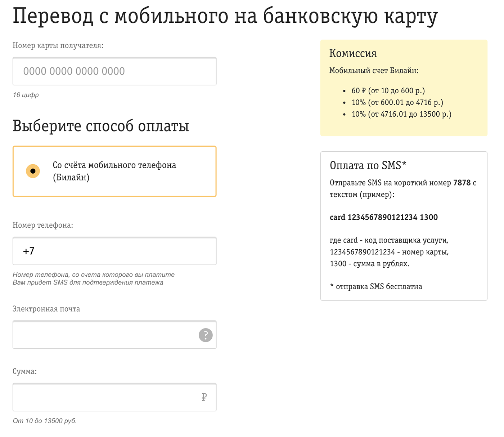
Task: Click the Номер карты получателя label
Action: 58,45
